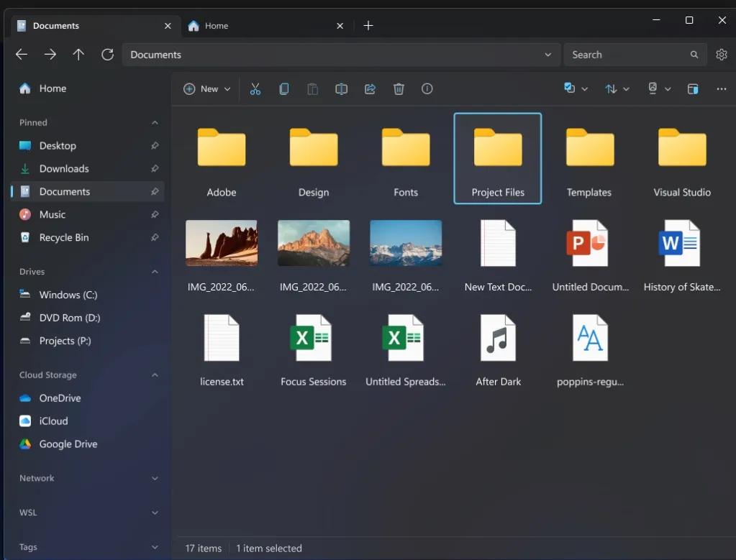Switch to the Home tab

coord(216,25)
